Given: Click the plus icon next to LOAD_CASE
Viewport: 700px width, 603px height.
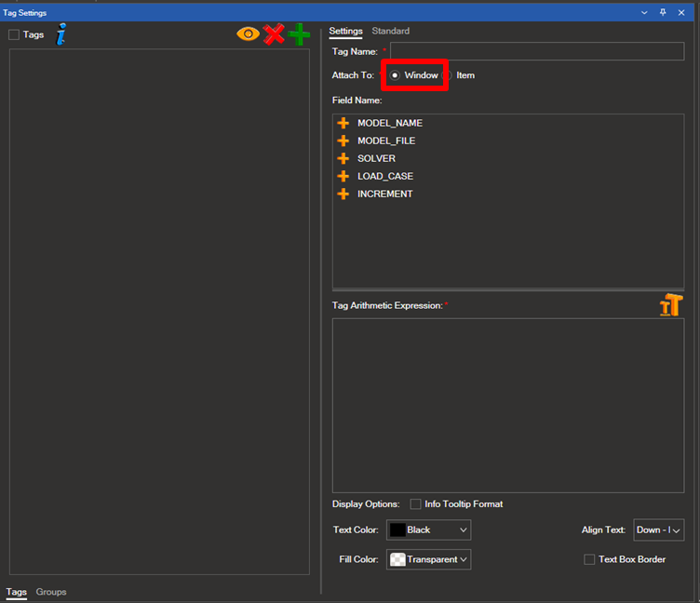Looking at the screenshot, I should coord(343,176).
